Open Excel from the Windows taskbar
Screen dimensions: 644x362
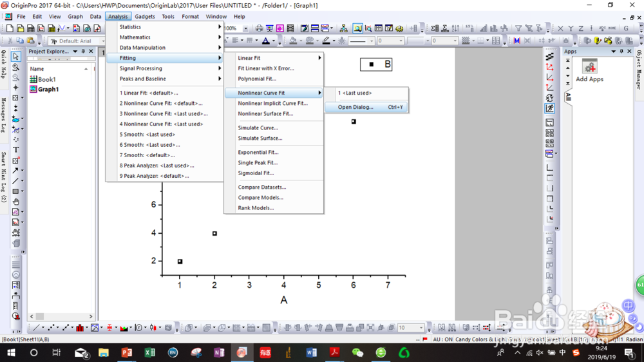click(150, 352)
